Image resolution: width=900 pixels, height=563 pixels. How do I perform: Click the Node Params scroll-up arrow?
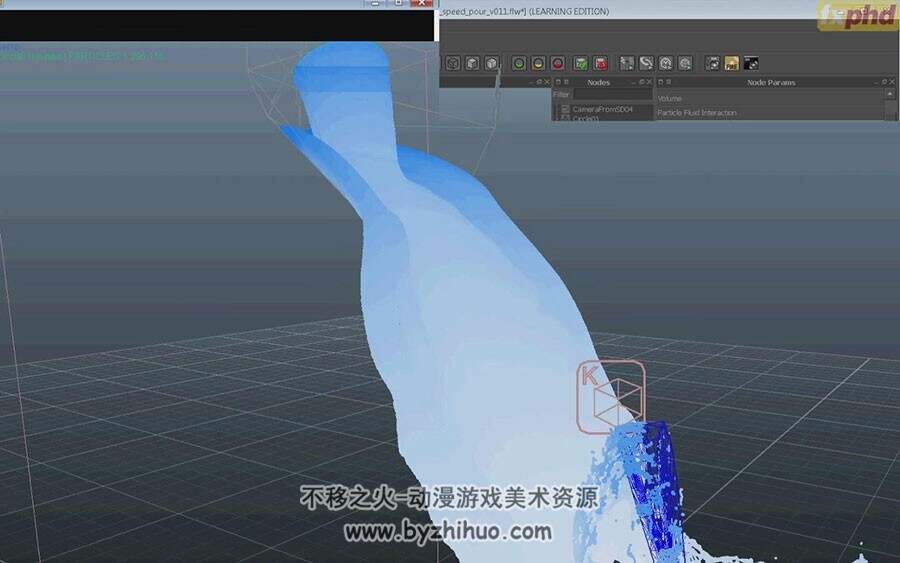tap(890, 94)
